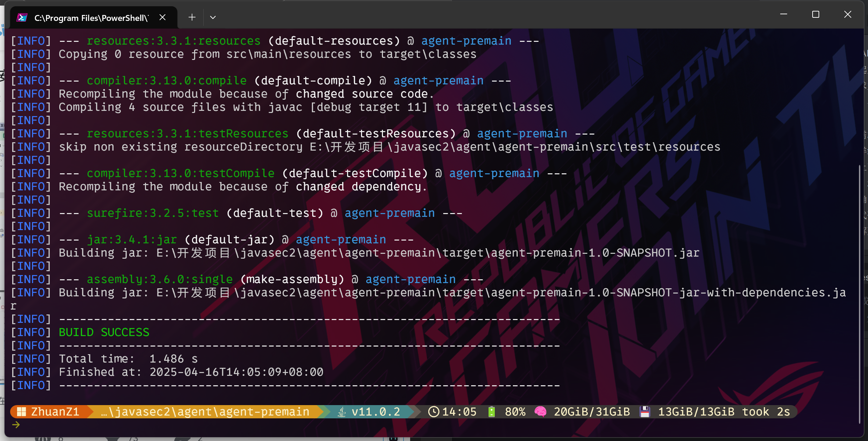Close the C:\Program Files\PowerShell tab
This screenshot has height=441, width=868.
point(162,17)
